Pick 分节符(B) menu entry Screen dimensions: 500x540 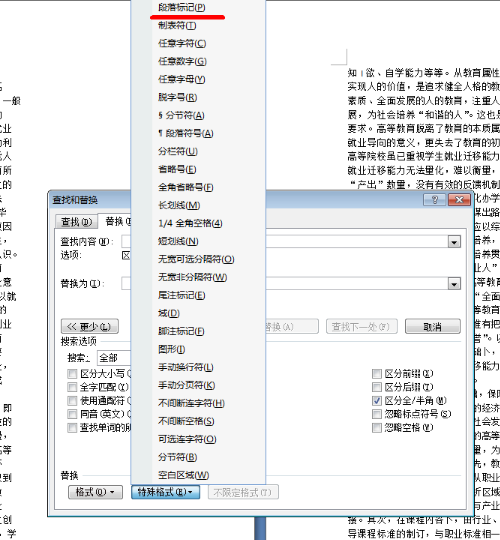point(177,457)
